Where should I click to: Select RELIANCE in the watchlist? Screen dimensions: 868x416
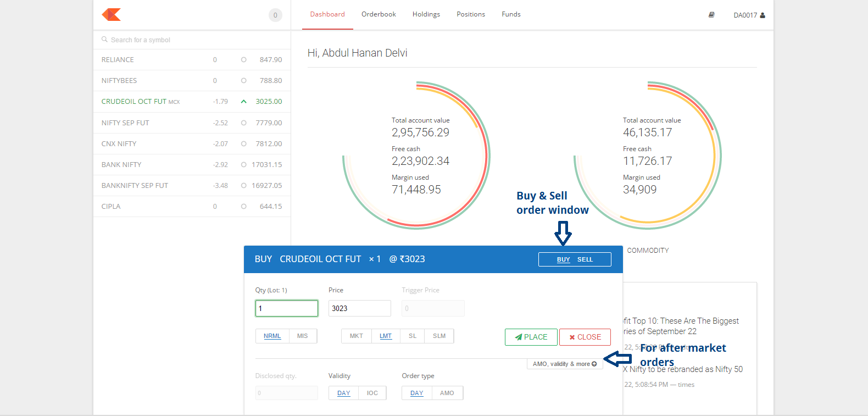(x=192, y=60)
